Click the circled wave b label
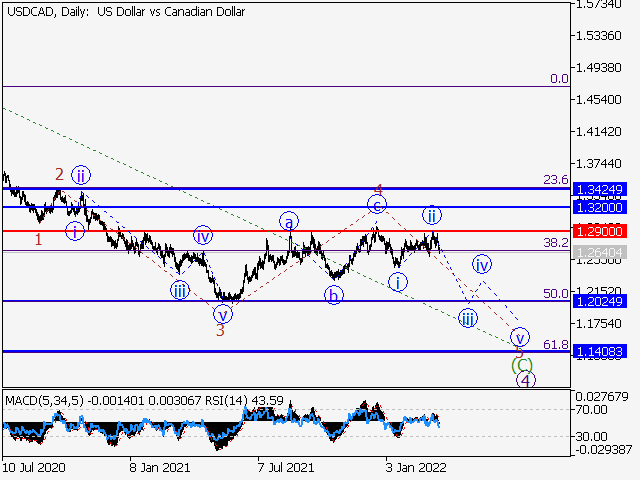 point(334,296)
